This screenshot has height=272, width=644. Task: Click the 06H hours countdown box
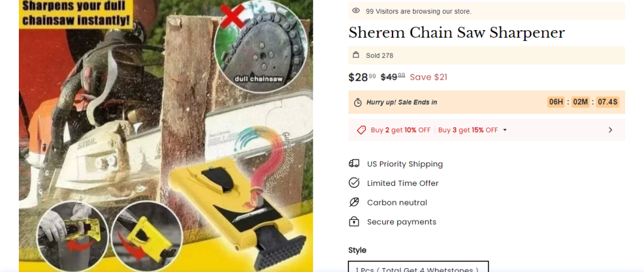click(x=556, y=102)
